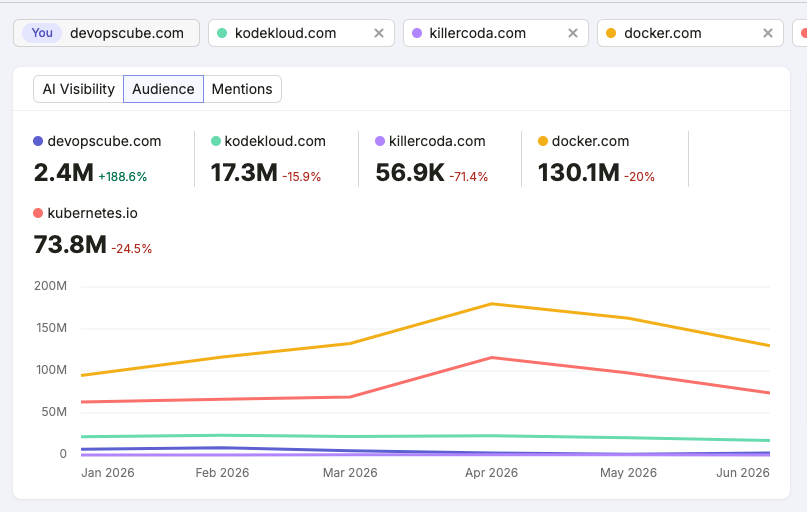
Task: Click the 73.8M audience value
Action: click(70, 244)
